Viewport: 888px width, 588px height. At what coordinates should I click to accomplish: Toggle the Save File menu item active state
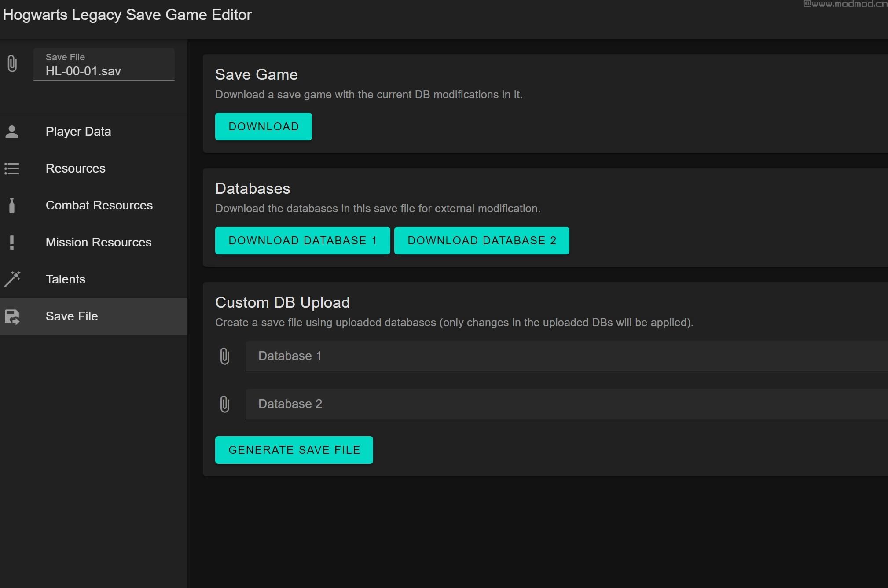pos(93,316)
